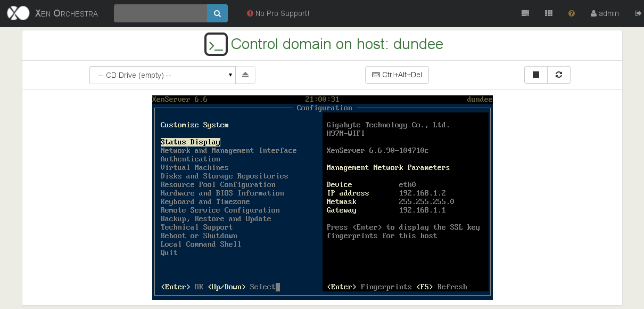Select Keyboard and Timezone entry
This screenshot has width=644, height=309.
(x=205, y=202)
